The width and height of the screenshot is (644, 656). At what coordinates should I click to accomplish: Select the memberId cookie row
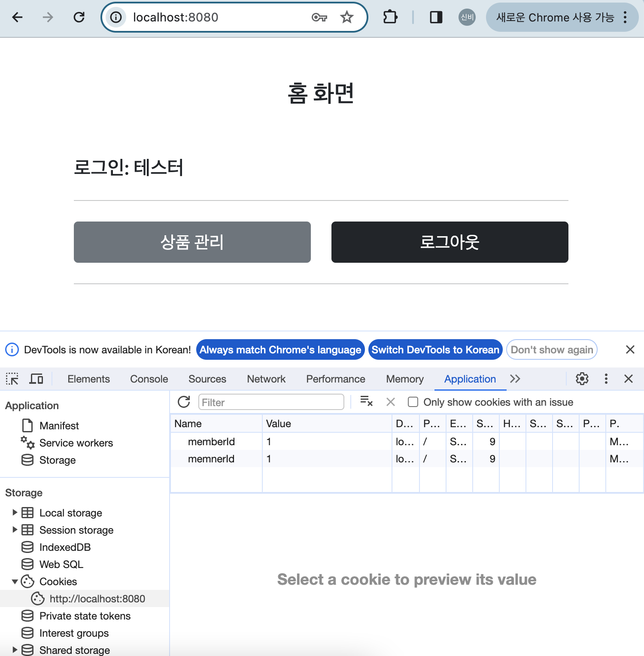(x=407, y=441)
